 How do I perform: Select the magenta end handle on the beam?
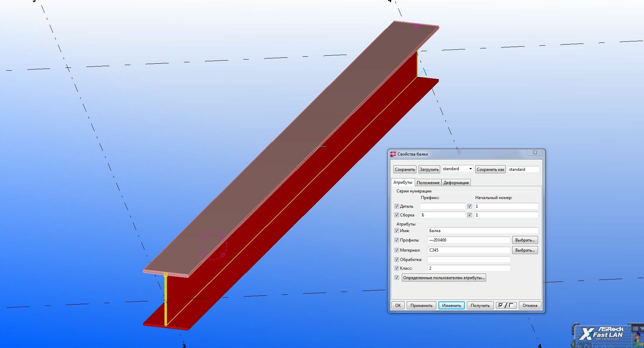point(416,26)
